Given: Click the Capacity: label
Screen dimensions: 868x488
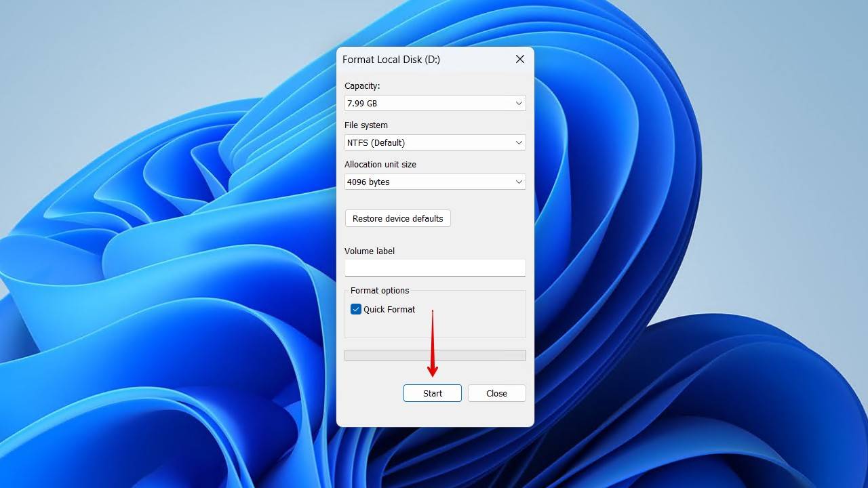Looking at the screenshot, I should point(362,86).
